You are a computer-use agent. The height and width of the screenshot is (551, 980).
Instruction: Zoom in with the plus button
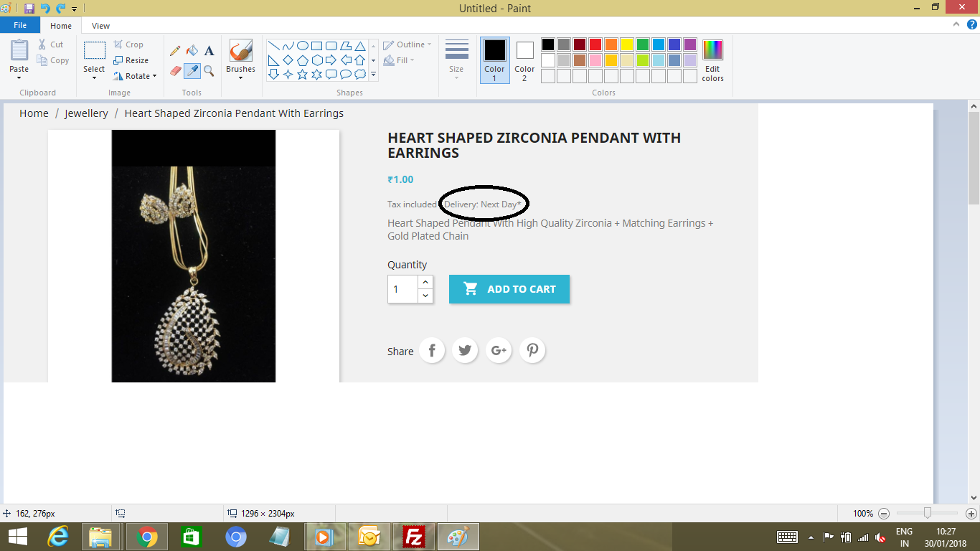pyautogui.click(x=971, y=514)
